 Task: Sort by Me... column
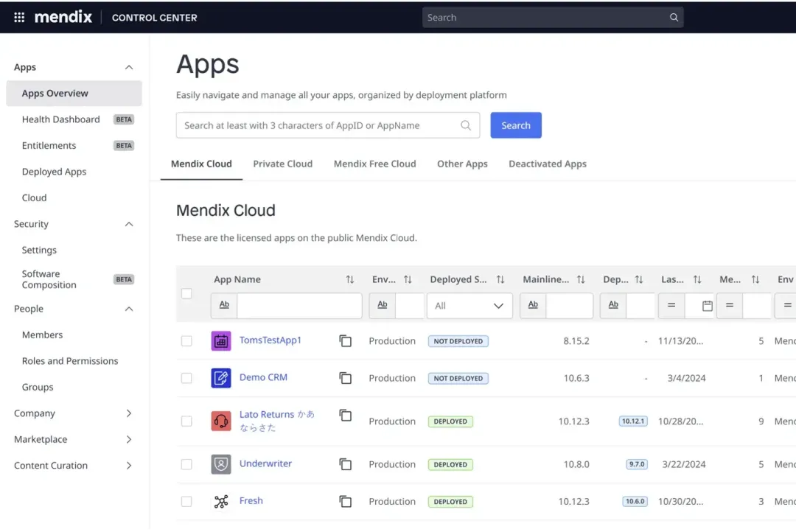[x=755, y=279]
